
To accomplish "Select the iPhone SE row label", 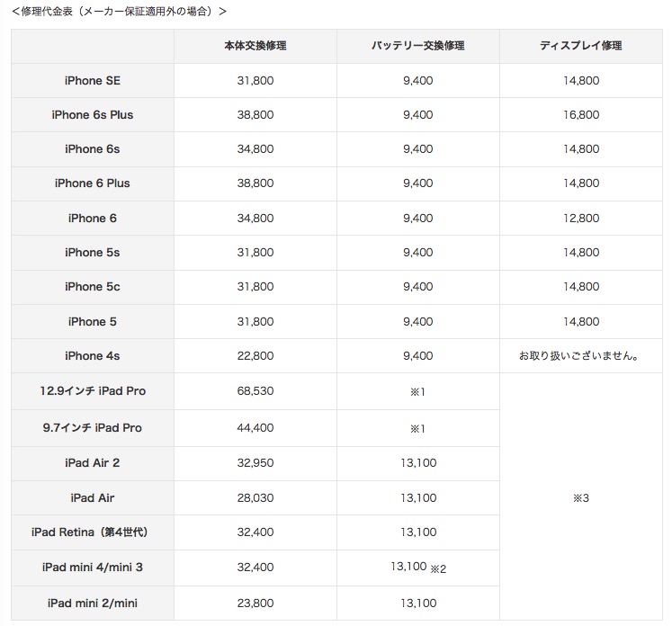I will click(92, 80).
